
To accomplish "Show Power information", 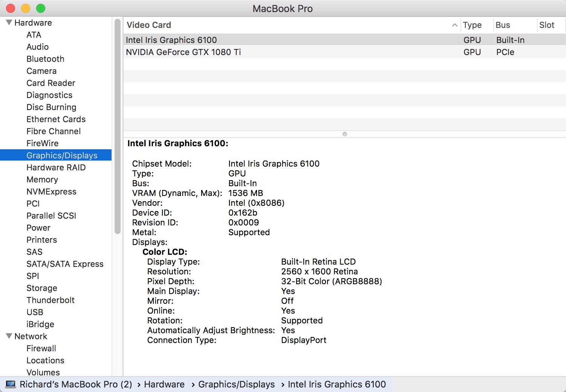I will pyautogui.click(x=38, y=228).
